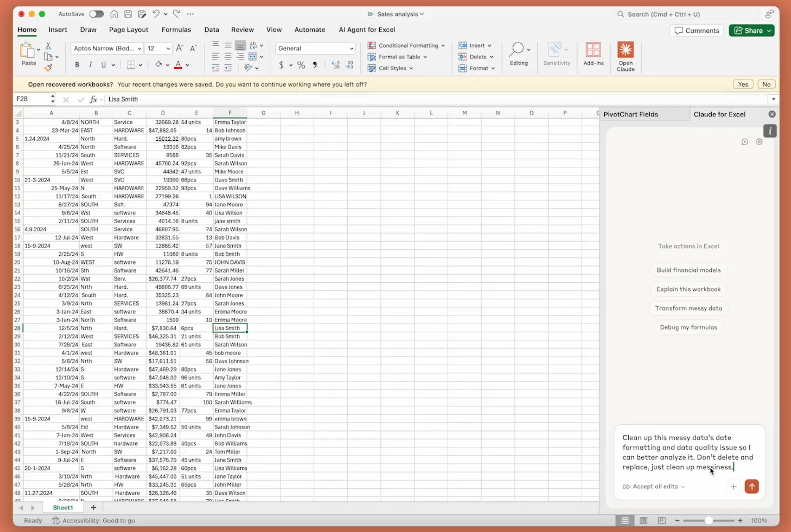Click the Add-ins grid icon
This screenshot has width=791, height=532.
point(593,50)
